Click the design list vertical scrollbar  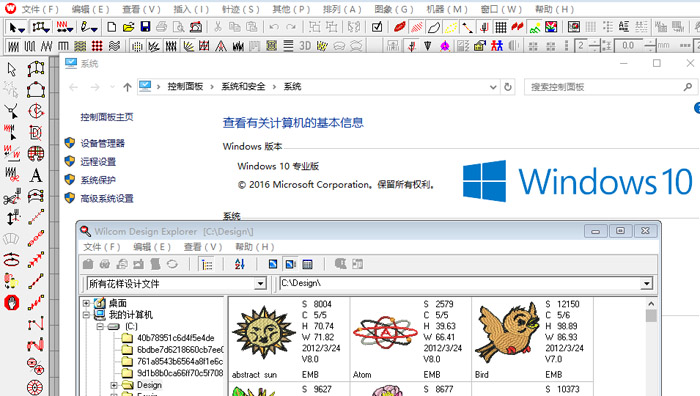click(651, 346)
